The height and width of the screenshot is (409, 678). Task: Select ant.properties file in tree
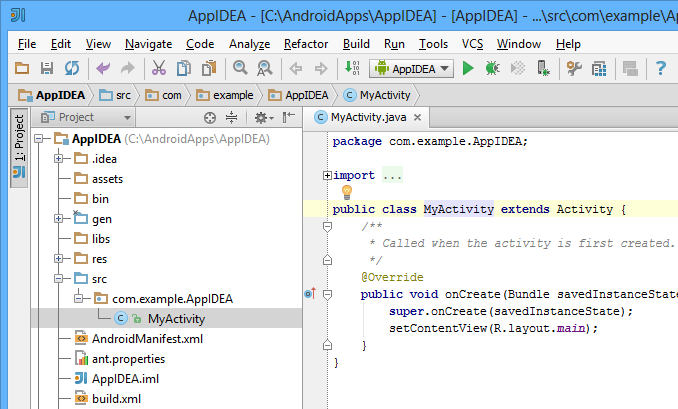coord(128,359)
